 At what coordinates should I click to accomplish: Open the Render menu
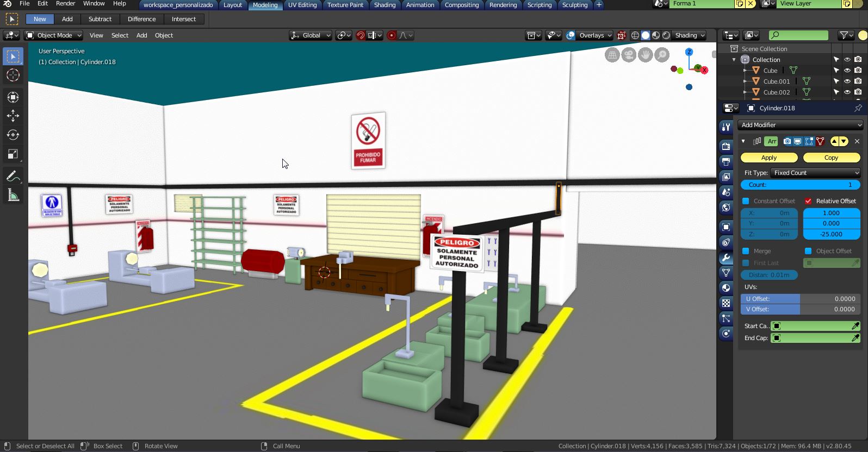pyautogui.click(x=65, y=3)
